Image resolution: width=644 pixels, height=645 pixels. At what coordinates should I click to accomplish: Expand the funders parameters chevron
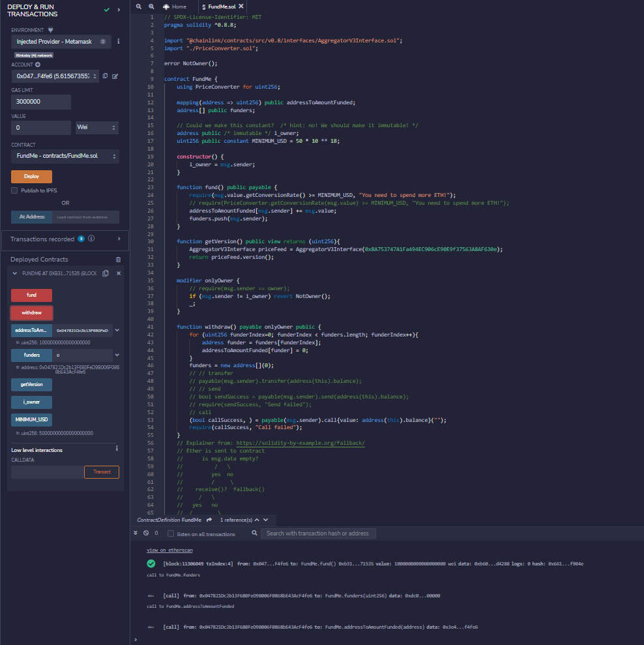(117, 355)
